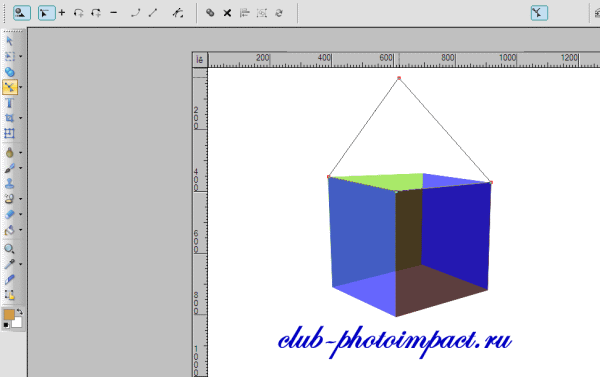Select the Slice tool with hand
This screenshot has width=600, height=377.
(x=10, y=295)
